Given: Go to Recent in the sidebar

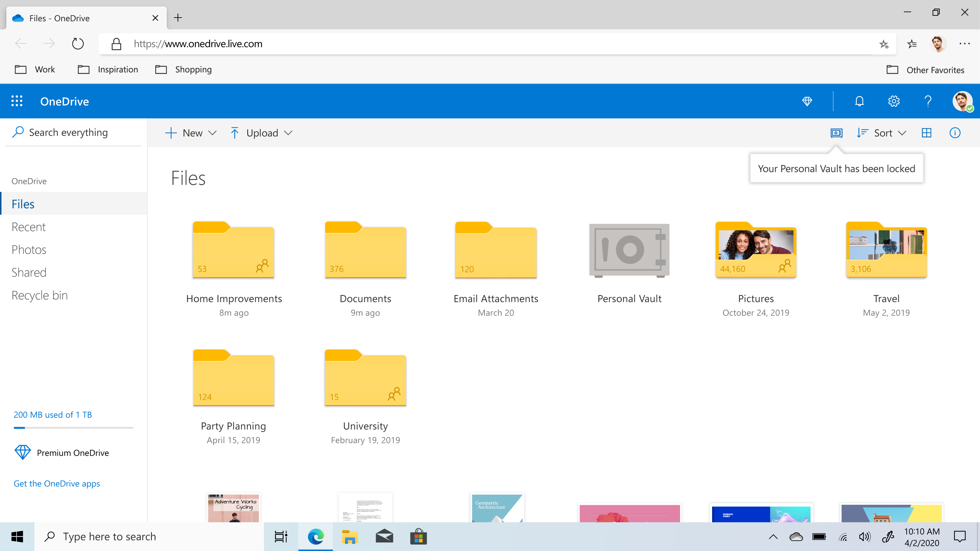Looking at the screenshot, I should (29, 227).
